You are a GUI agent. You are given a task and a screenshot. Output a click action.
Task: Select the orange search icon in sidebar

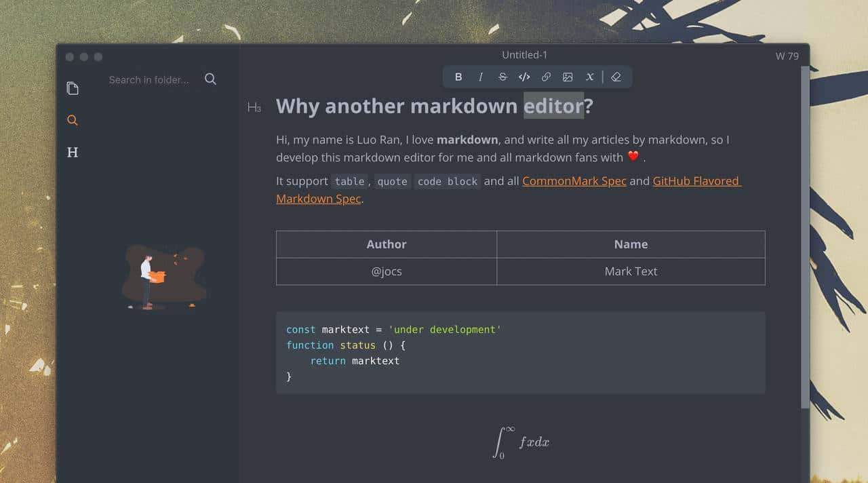(x=72, y=120)
